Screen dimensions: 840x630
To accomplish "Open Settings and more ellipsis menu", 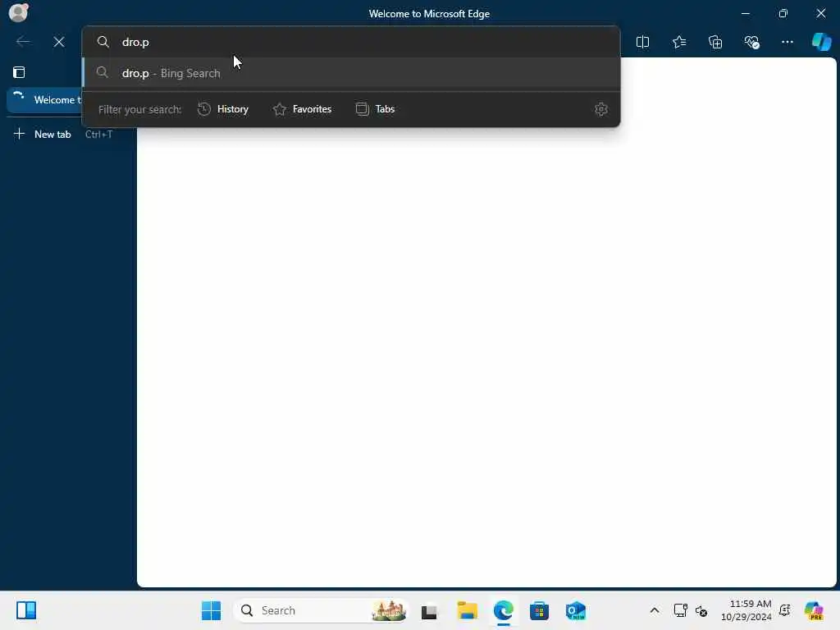I will [x=787, y=42].
